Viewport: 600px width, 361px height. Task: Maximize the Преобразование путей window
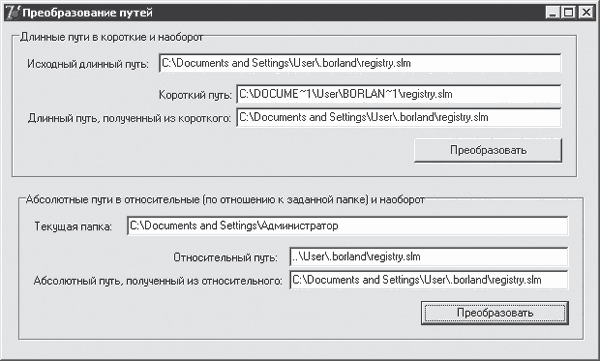(569, 13)
